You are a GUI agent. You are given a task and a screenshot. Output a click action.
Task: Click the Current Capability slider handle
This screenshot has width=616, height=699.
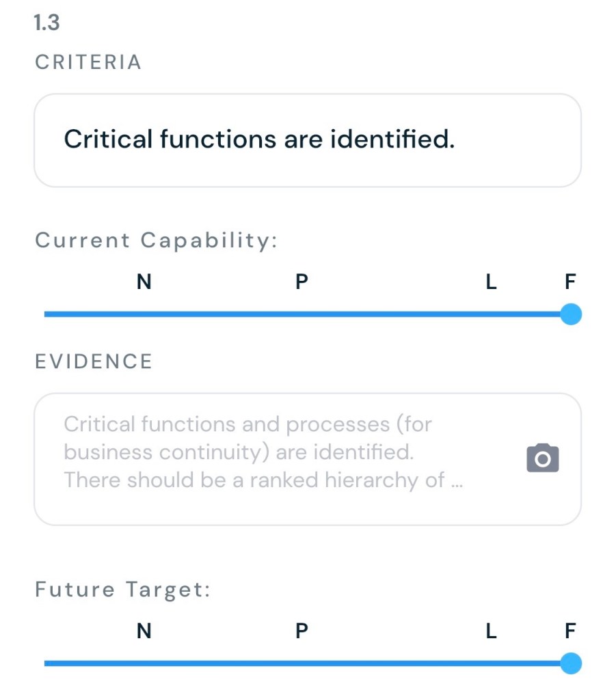(x=570, y=314)
